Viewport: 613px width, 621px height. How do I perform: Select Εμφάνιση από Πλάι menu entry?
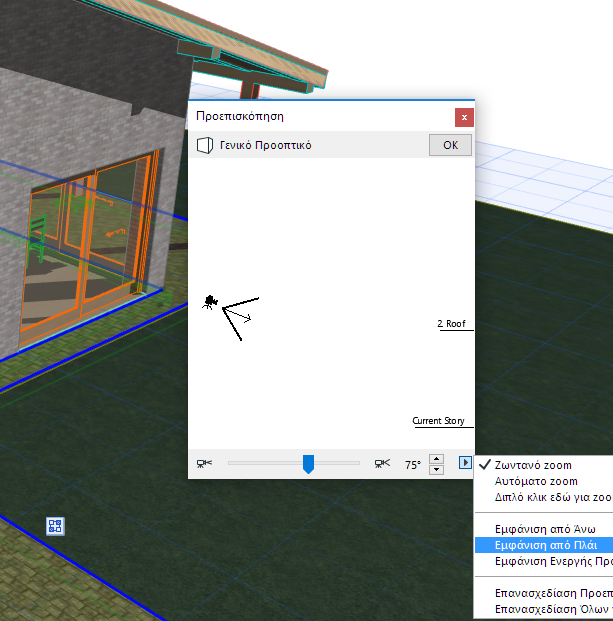[544, 545]
